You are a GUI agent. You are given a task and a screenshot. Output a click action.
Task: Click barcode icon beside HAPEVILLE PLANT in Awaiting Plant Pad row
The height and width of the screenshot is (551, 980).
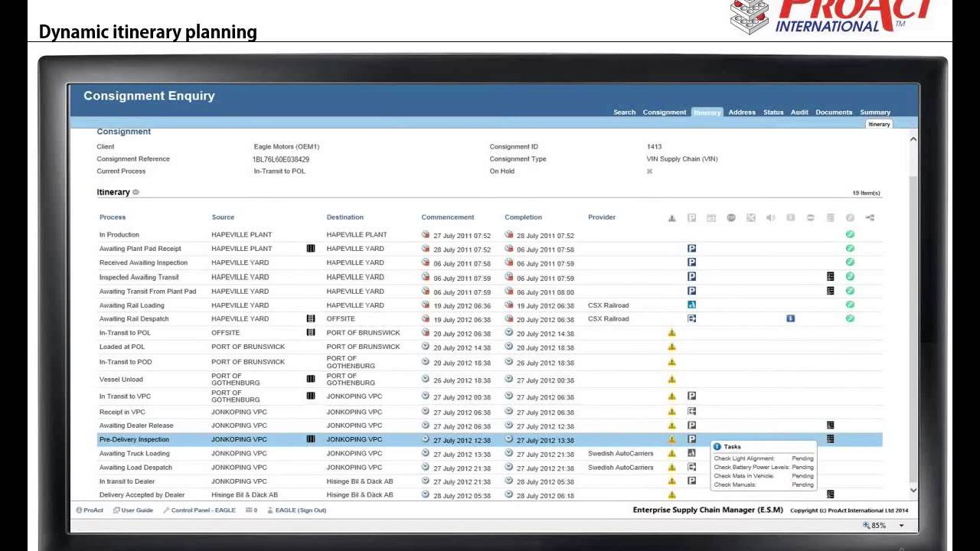311,249
